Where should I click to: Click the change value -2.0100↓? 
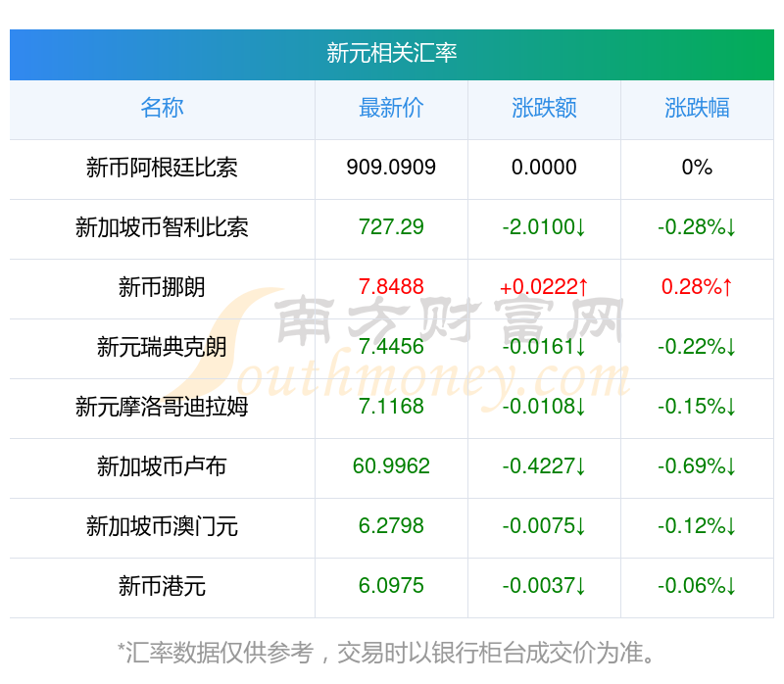tap(544, 227)
